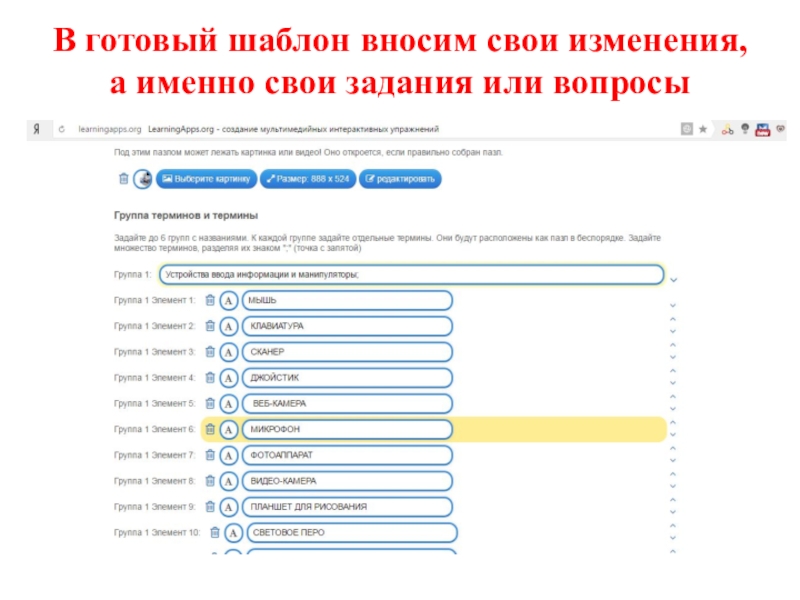Delete Элемент 9 ПЛАНШЕТ ДЛЯ РИСОВАНИЯ with trash
The width and height of the screenshot is (800, 600).
pyautogui.click(x=210, y=507)
